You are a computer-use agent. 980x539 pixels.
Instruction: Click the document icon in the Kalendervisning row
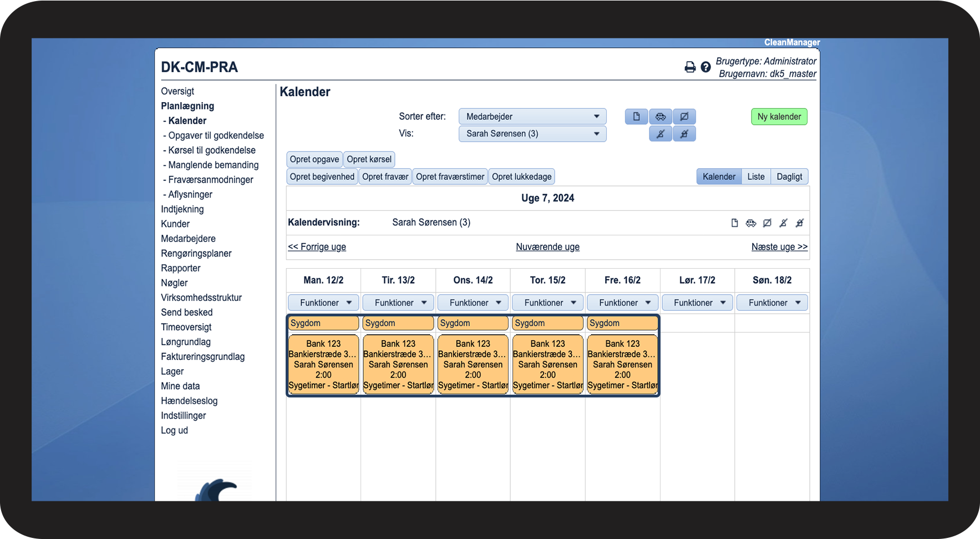[734, 223]
